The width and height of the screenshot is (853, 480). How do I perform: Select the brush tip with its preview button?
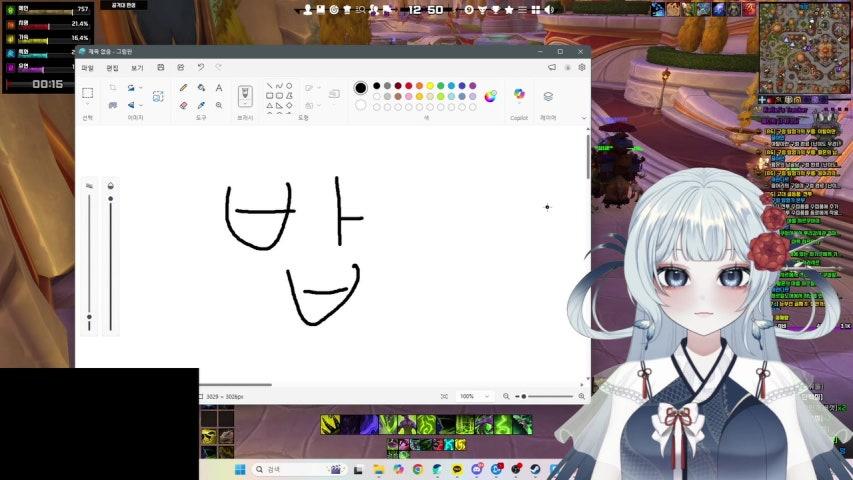pos(245,94)
